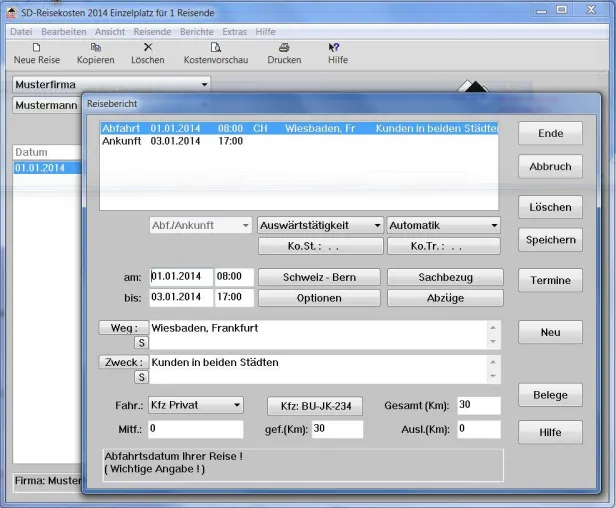Click the bis time field 17:00

[x=234, y=297]
